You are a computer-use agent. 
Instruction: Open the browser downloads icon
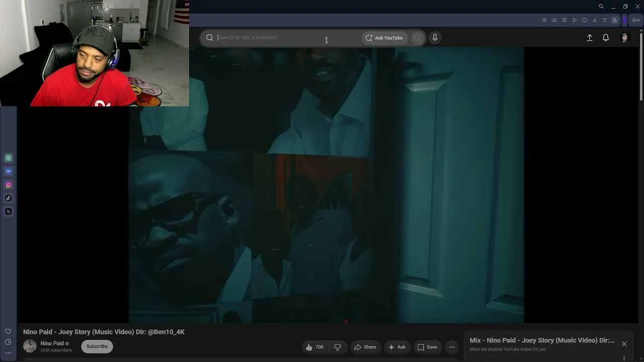click(x=595, y=20)
